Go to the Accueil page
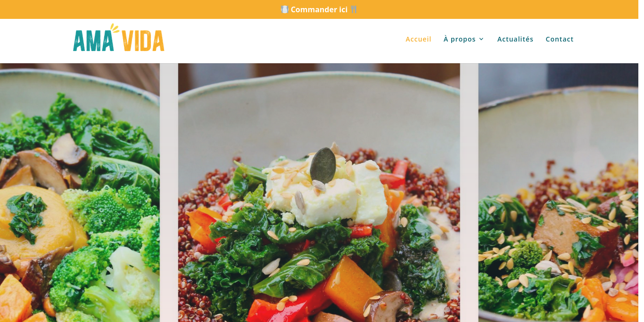Viewport: 644px width, 322px height. point(418,39)
